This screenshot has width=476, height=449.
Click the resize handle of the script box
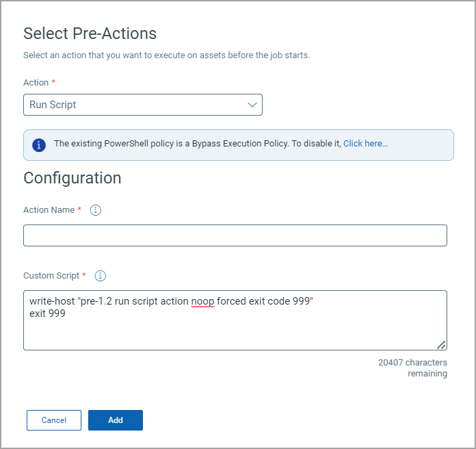pyautogui.click(x=441, y=344)
